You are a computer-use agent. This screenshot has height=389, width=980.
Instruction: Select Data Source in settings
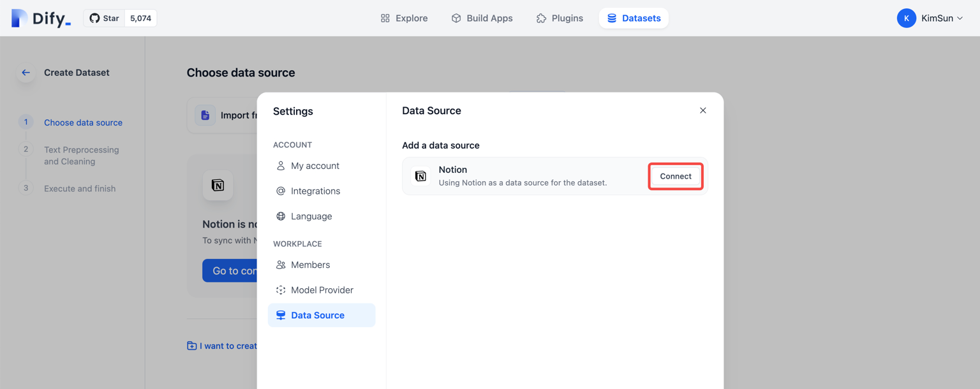[x=322, y=315]
